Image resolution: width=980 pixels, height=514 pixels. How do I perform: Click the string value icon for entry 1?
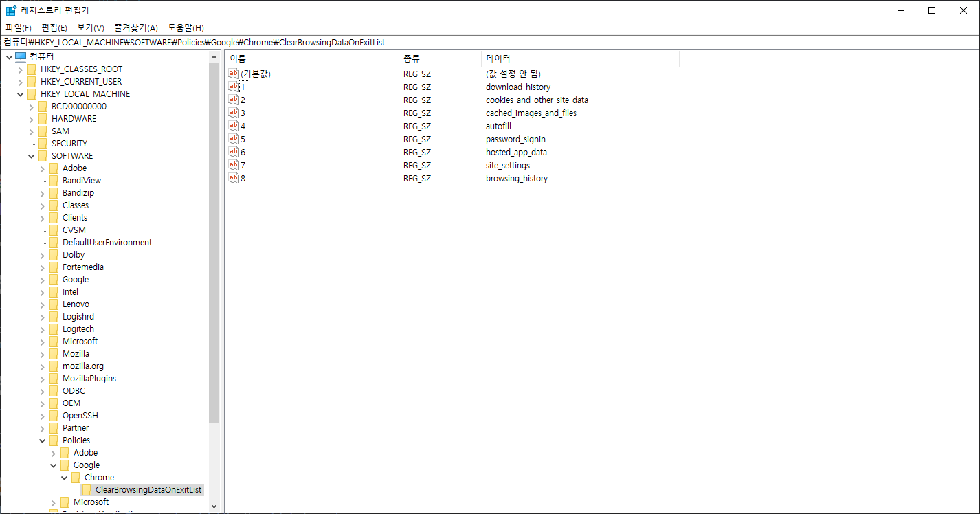tap(234, 87)
